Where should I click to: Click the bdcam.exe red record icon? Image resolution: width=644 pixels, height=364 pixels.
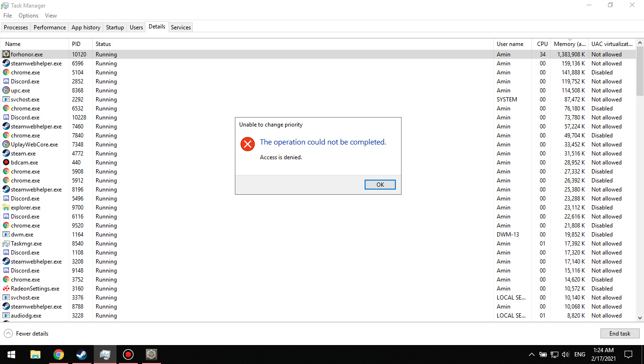pyautogui.click(x=6, y=163)
